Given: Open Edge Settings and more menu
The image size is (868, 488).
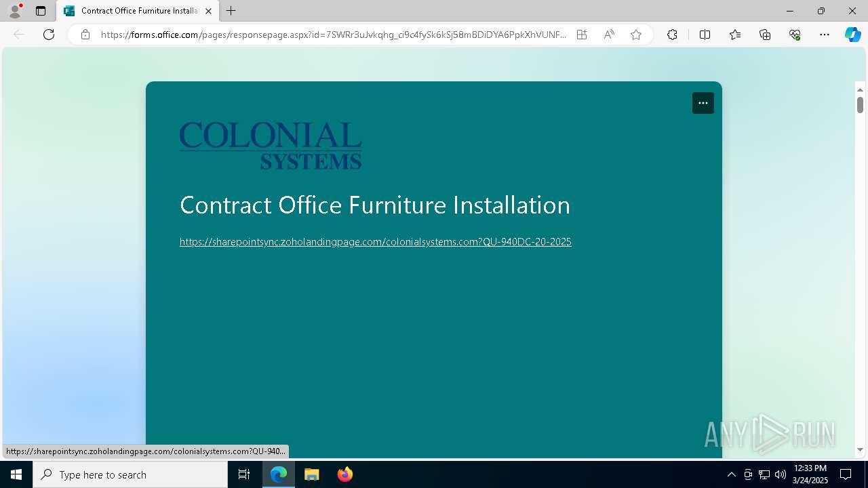Looking at the screenshot, I should tap(825, 35).
